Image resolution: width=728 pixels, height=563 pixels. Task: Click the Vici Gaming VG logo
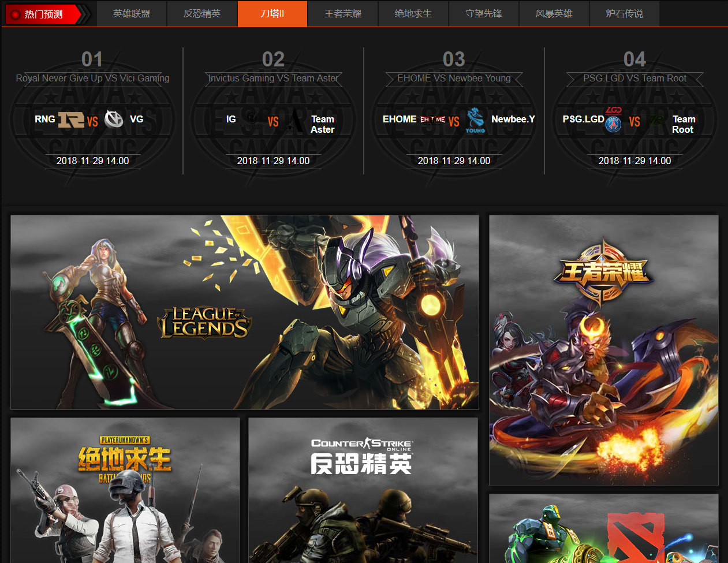[x=114, y=119]
